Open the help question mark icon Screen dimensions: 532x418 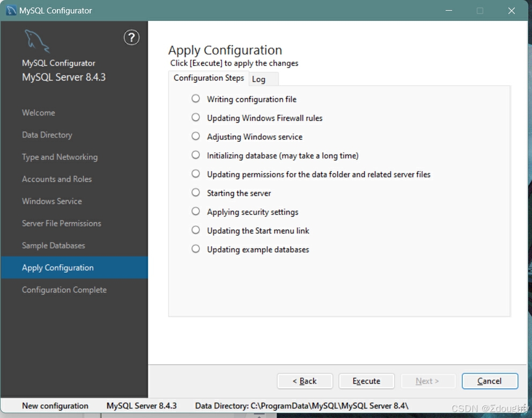pos(131,38)
